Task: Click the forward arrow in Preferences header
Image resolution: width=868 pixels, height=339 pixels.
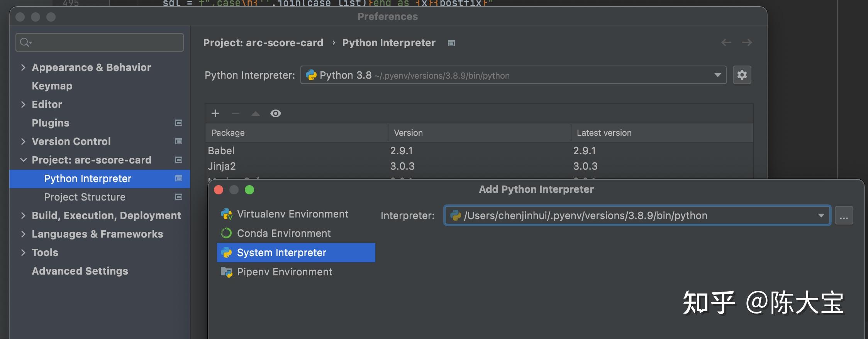Action: 747,42
